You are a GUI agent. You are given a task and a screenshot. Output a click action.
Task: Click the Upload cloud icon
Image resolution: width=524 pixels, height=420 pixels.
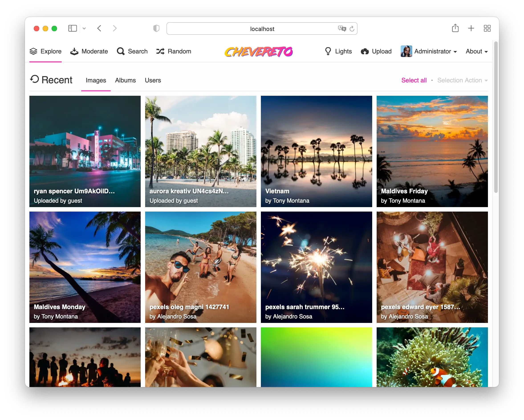(x=365, y=51)
